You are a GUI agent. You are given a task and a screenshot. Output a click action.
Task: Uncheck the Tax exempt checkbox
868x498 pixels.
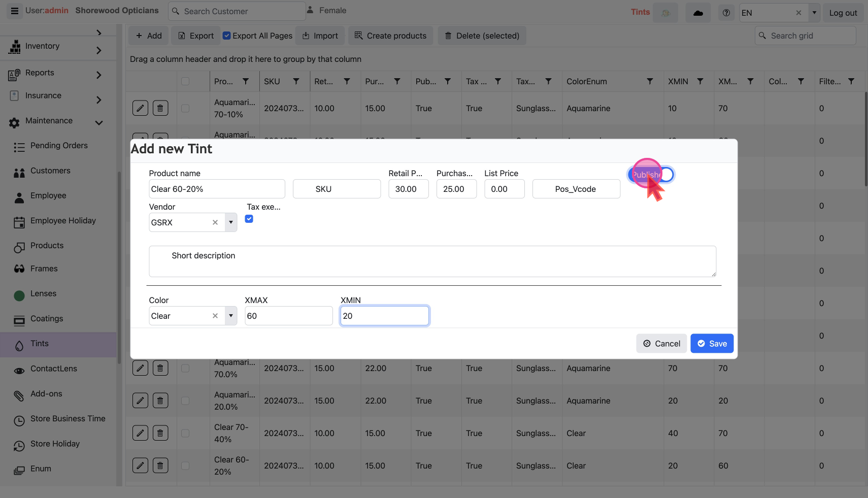[x=249, y=219]
